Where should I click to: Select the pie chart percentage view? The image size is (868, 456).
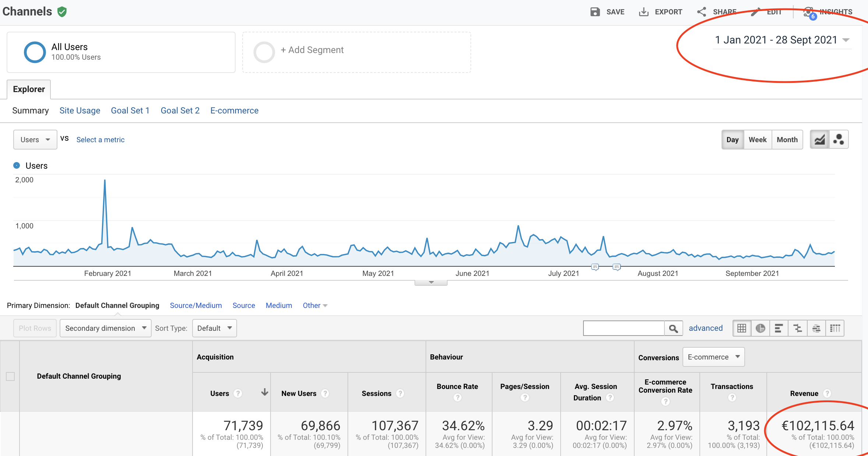pyautogui.click(x=761, y=328)
